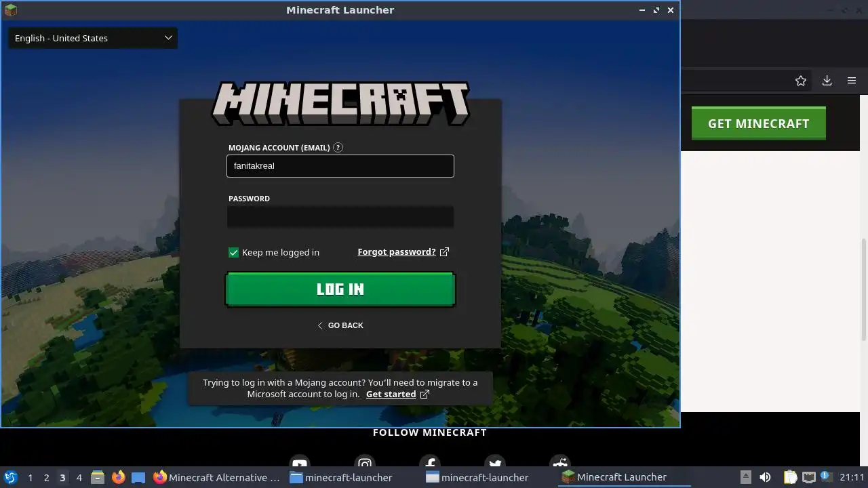Screen dimensions: 868x488
Task: Click the notification tray icon with blue badge
Action: click(826, 476)
